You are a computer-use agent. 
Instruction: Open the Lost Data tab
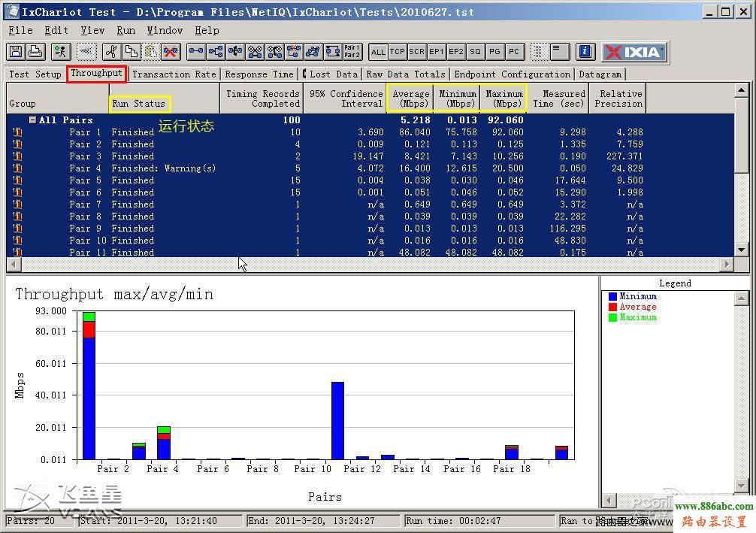click(331, 74)
